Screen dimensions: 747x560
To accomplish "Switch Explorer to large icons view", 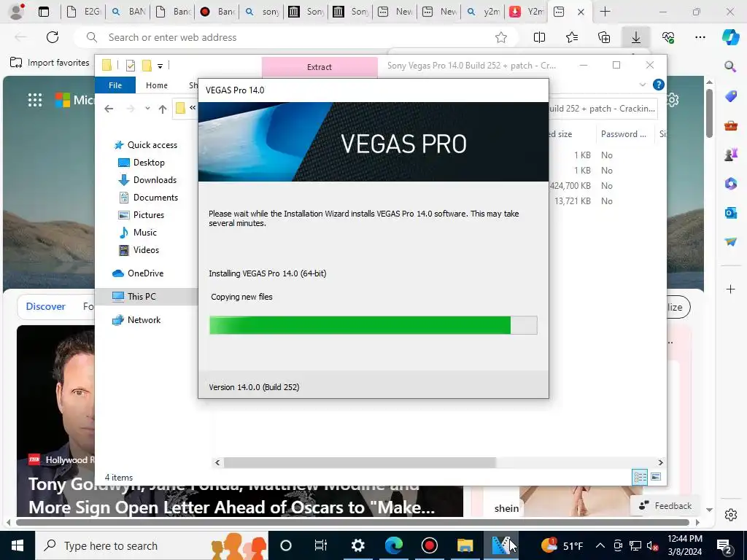I will point(656,477).
